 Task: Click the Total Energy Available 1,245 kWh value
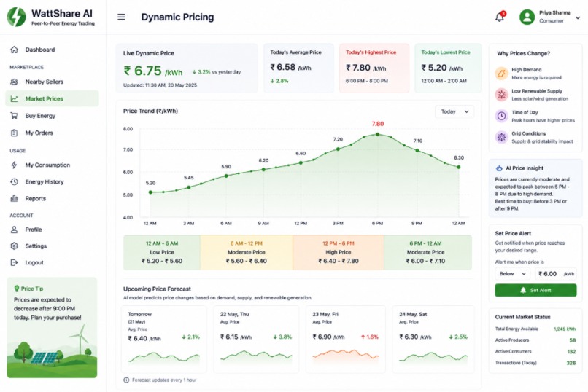[x=565, y=329]
